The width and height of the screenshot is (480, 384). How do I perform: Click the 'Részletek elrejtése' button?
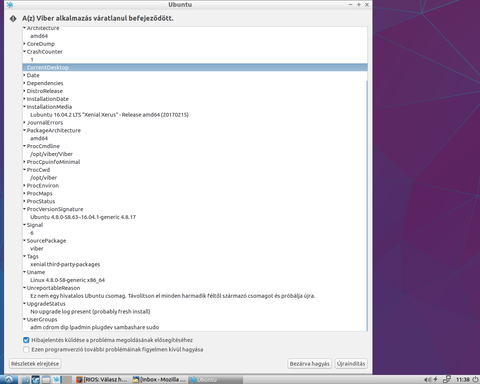35,363
